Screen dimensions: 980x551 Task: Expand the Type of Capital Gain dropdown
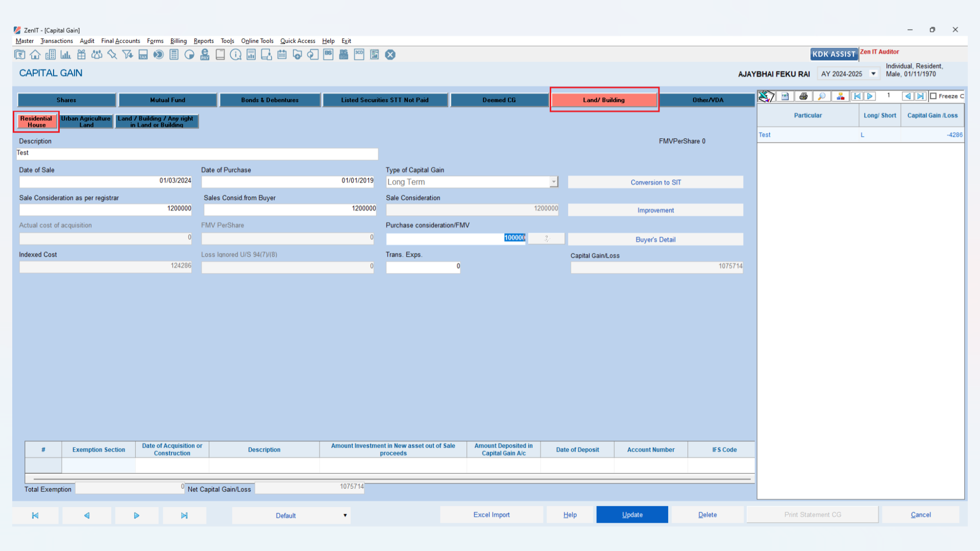[x=554, y=182]
